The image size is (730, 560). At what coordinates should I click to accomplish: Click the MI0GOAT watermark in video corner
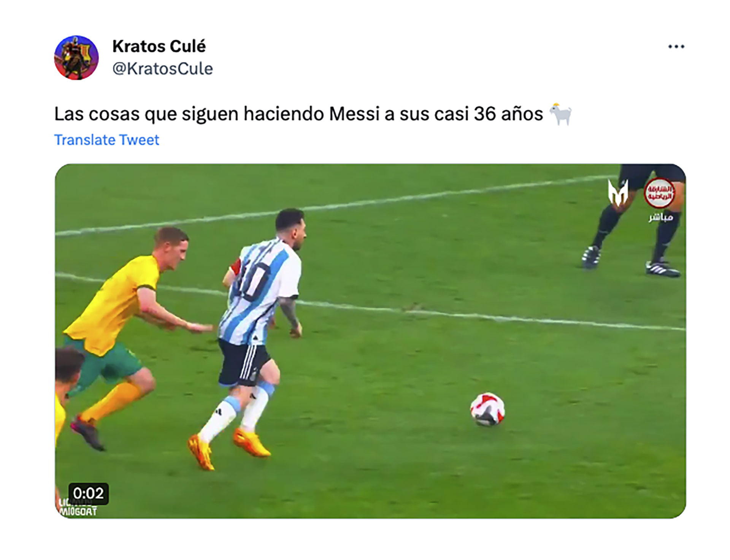coord(78,511)
